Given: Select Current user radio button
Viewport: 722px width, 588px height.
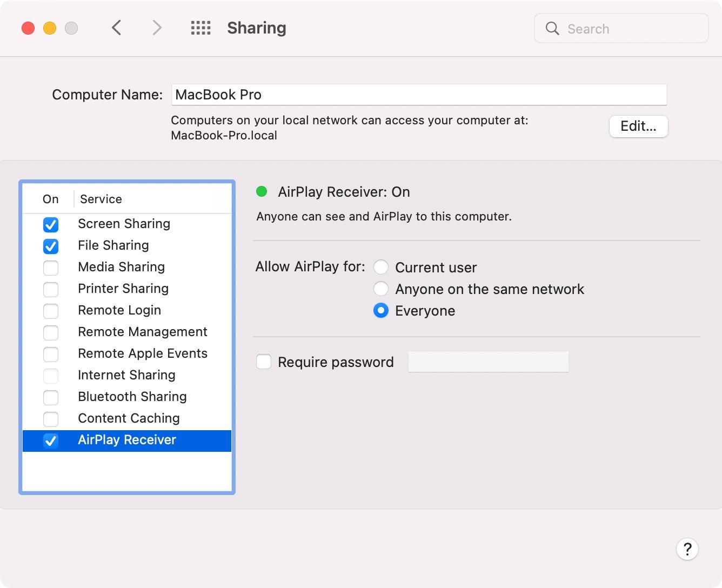Looking at the screenshot, I should click(x=381, y=267).
